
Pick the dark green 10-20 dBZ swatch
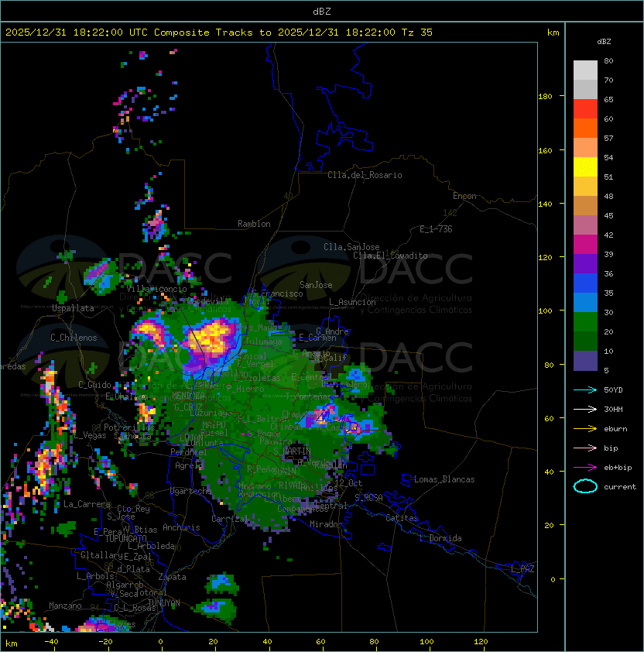585,341
